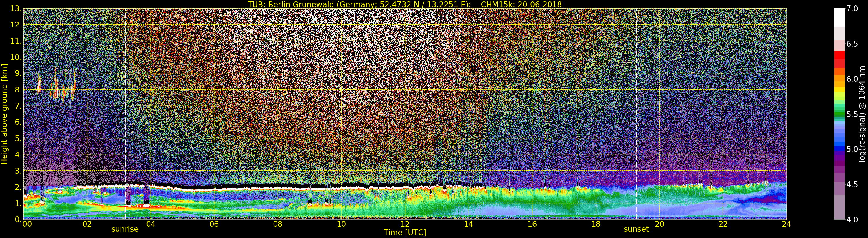Select the sunrise text label below axis
Viewport: 868px width, 238px height.
click(x=125, y=229)
